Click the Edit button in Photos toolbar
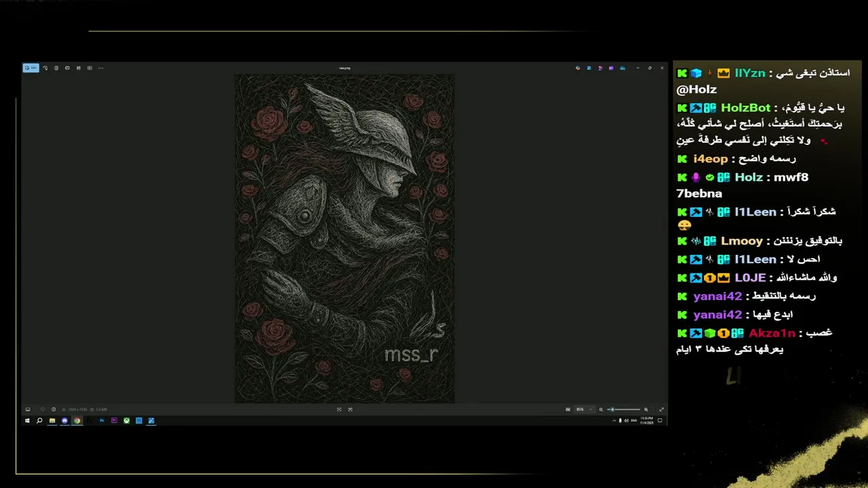Image resolution: width=868 pixels, height=488 pixels. 31,68
